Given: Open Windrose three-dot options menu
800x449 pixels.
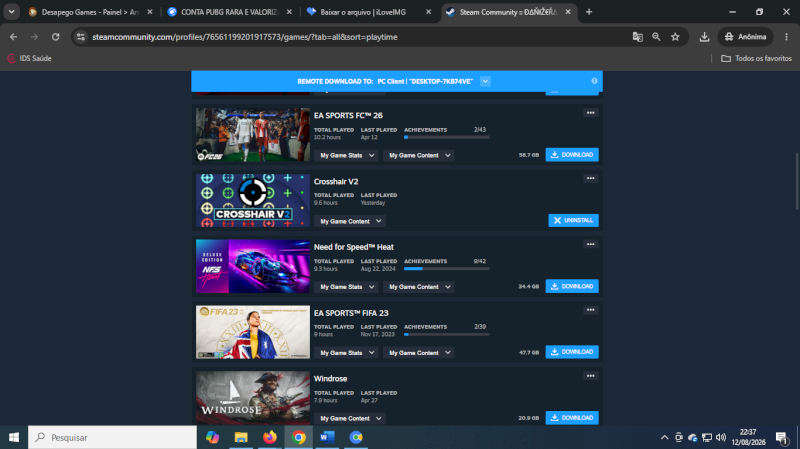Looking at the screenshot, I should click(x=590, y=376).
